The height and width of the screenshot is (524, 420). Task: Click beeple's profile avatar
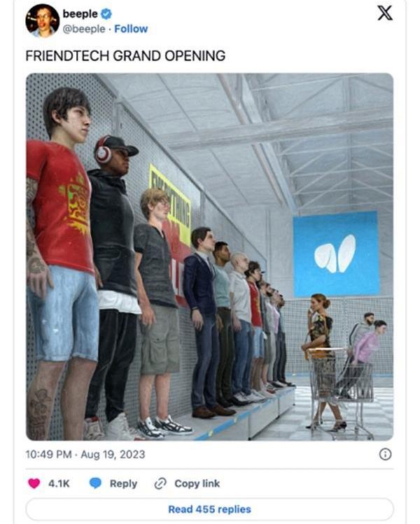click(42, 21)
